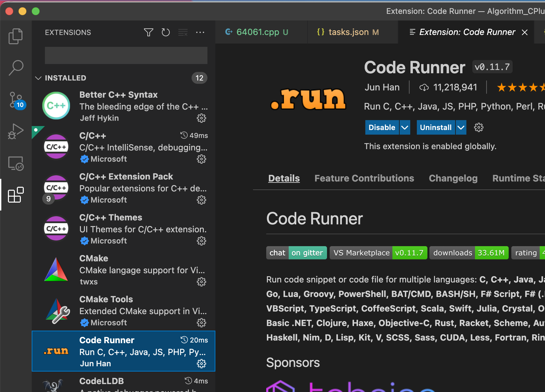Open manage gear for CMake Tools
Image resolution: width=545 pixels, height=392 pixels.
pyautogui.click(x=201, y=323)
